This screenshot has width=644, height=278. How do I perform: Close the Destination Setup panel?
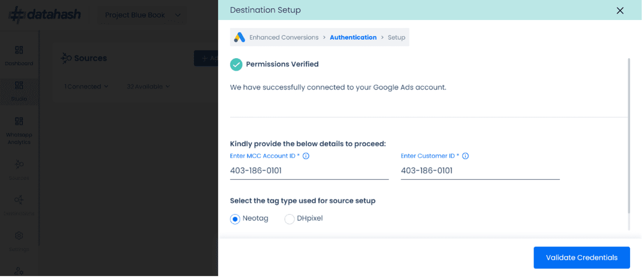[620, 10]
